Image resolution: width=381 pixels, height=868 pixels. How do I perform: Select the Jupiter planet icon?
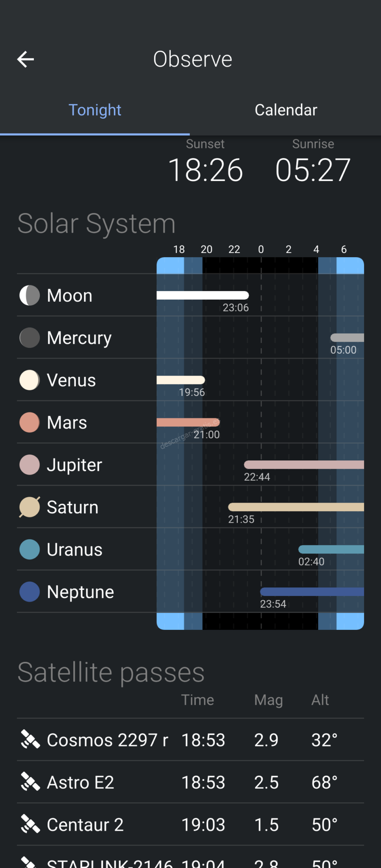(29, 465)
